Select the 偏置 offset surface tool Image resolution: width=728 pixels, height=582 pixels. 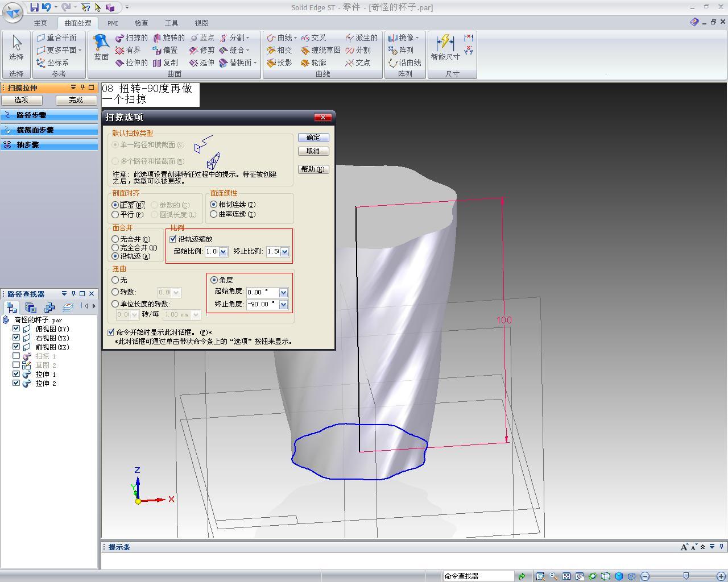pyautogui.click(x=166, y=50)
